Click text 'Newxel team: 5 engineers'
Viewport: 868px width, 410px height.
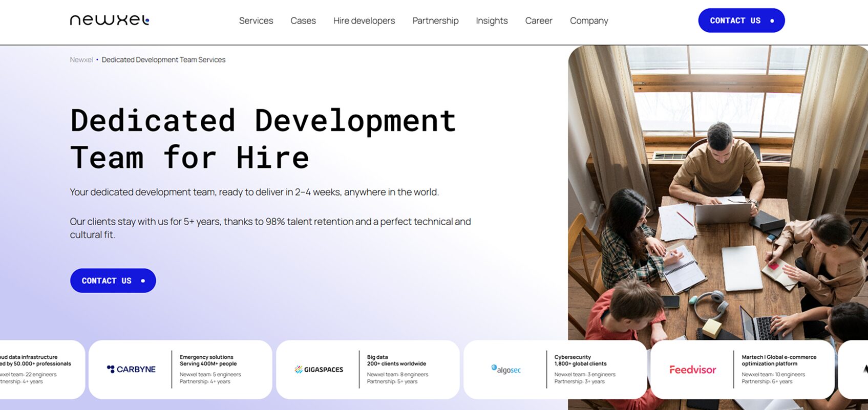pos(210,375)
